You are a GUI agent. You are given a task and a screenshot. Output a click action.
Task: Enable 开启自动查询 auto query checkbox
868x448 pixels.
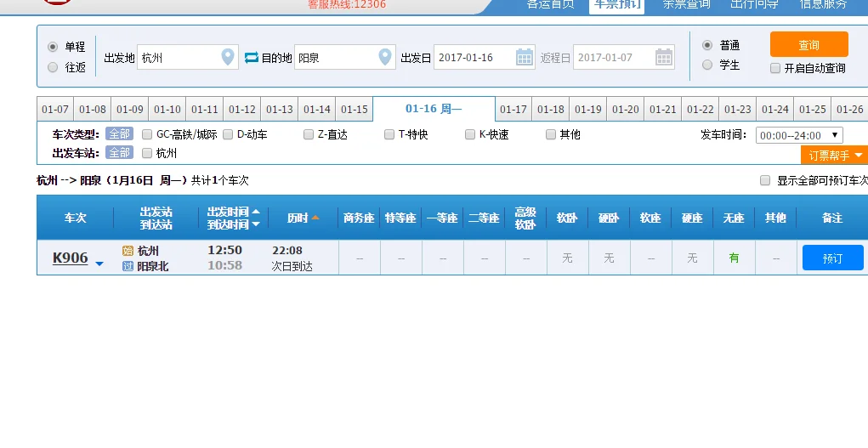click(775, 68)
